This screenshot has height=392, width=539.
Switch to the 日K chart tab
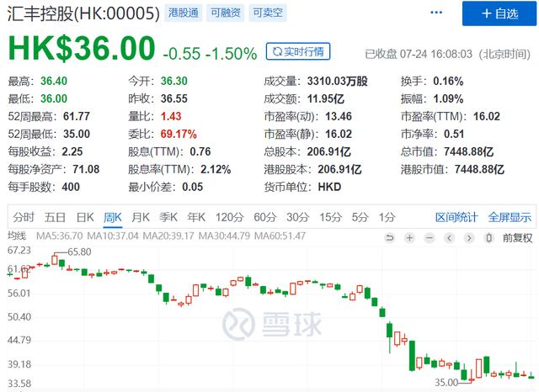tap(85, 217)
